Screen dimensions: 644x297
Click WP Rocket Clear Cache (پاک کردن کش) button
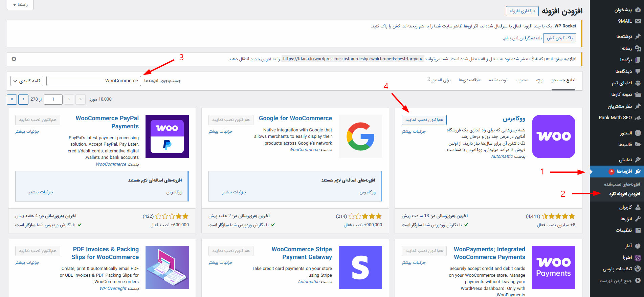[x=560, y=38]
